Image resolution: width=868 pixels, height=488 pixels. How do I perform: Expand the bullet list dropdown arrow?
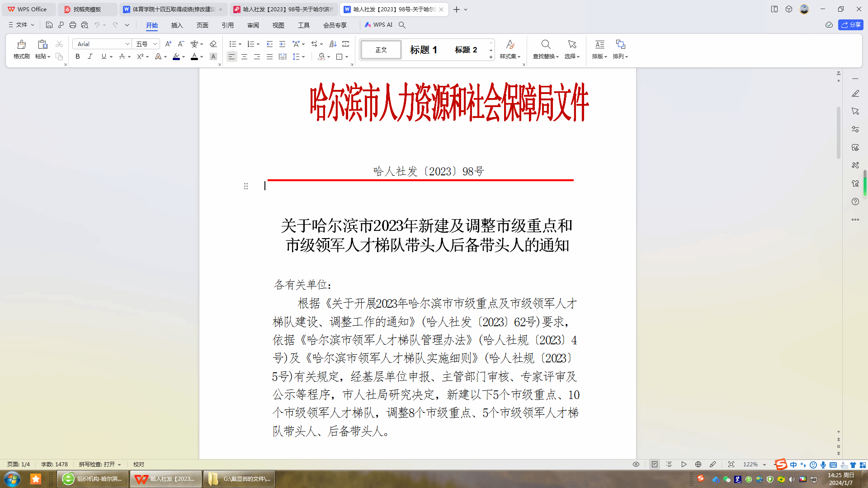point(240,44)
